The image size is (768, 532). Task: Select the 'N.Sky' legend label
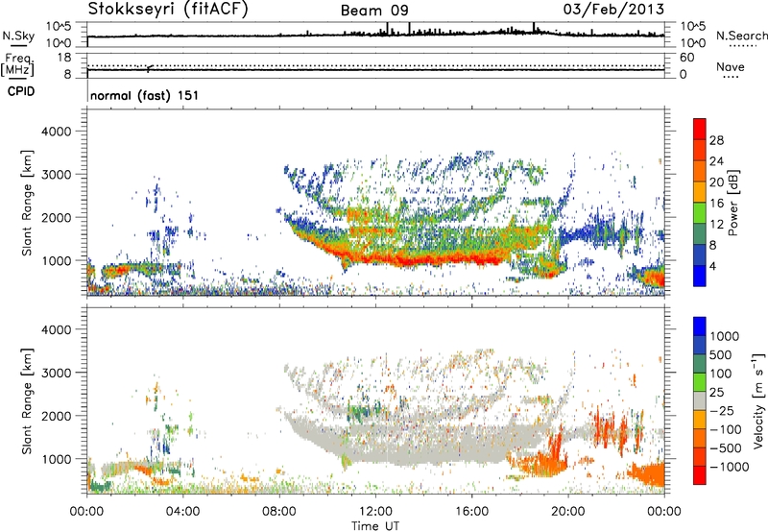point(18,36)
